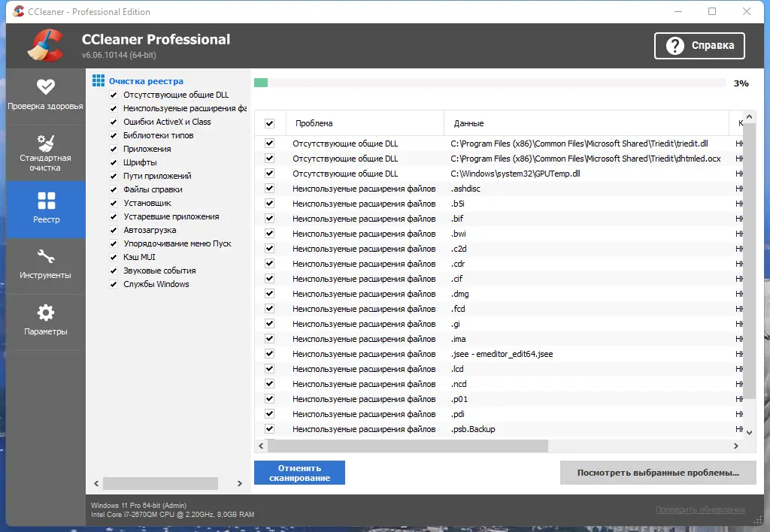This screenshot has height=532, width=770.
Task: Click the question mark Справка icon
Action: pyautogui.click(x=675, y=46)
